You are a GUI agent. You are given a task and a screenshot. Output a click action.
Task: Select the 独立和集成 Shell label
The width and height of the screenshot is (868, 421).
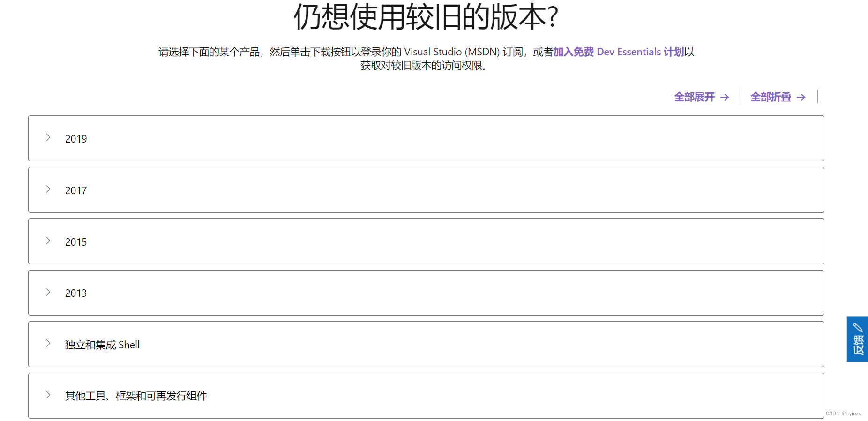102,345
